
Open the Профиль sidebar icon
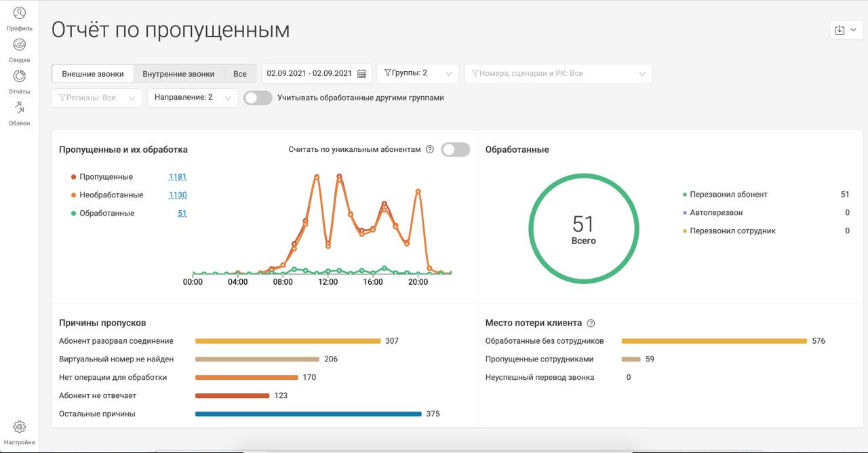[20, 13]
